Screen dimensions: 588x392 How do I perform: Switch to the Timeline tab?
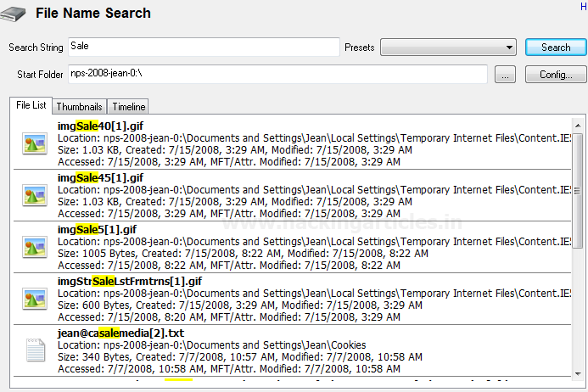point(128,107)
